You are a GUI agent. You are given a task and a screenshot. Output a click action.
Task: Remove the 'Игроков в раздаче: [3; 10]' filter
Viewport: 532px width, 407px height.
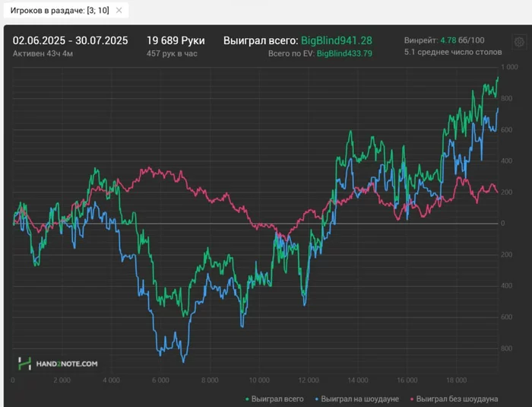119,11
